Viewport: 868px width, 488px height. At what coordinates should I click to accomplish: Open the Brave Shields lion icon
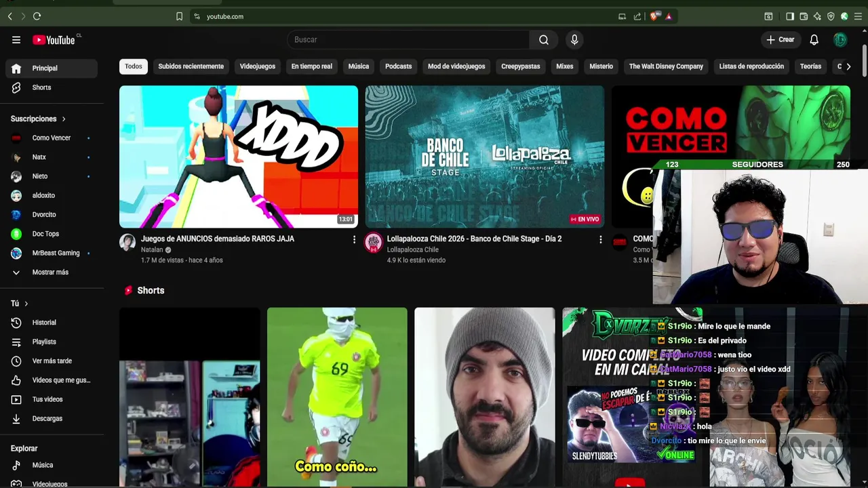(654, 16)
